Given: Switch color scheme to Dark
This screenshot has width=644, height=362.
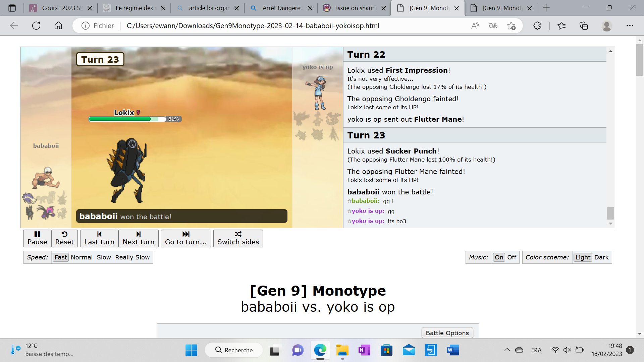Looking at the screenshot, I should 601,257.
